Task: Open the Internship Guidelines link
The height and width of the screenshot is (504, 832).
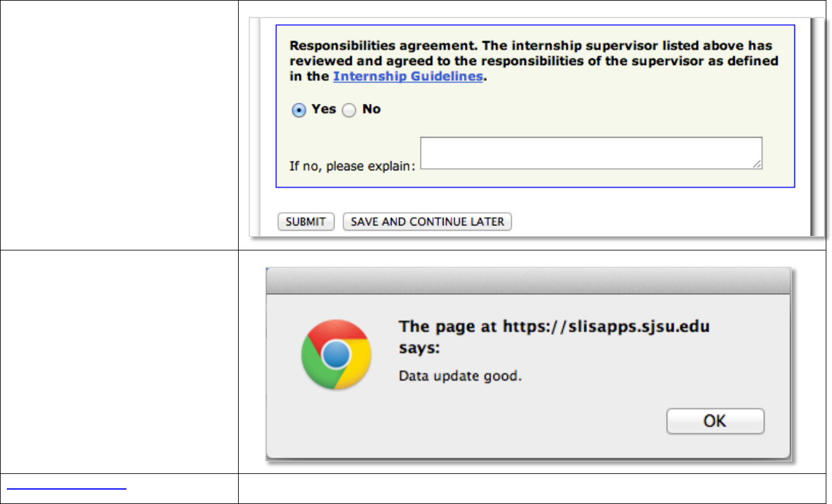Action: pos(407,76)
